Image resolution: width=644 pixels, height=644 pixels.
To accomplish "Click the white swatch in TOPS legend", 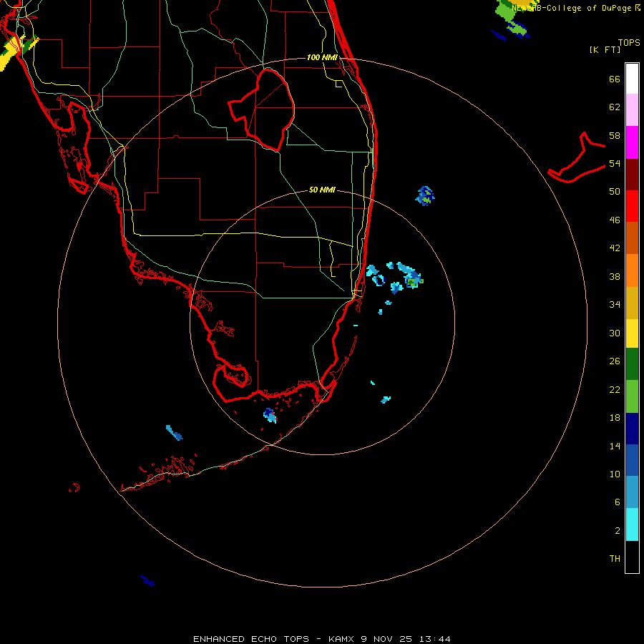I will 632,79.
